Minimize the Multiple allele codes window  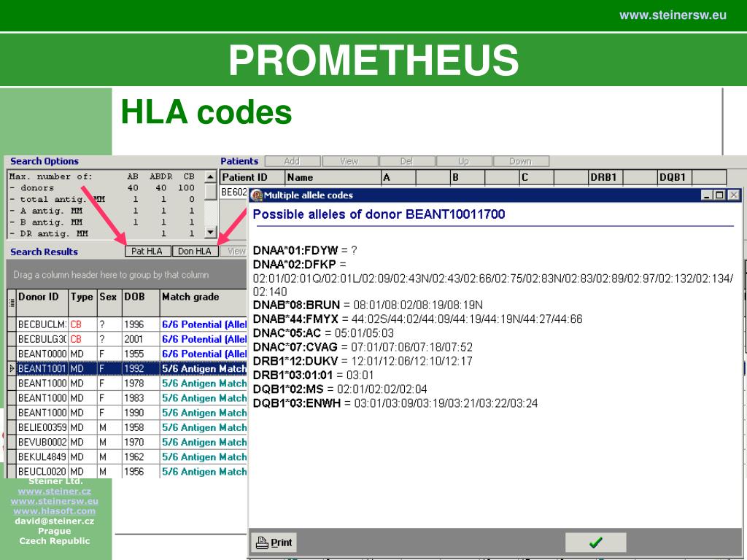pos(707,195)
